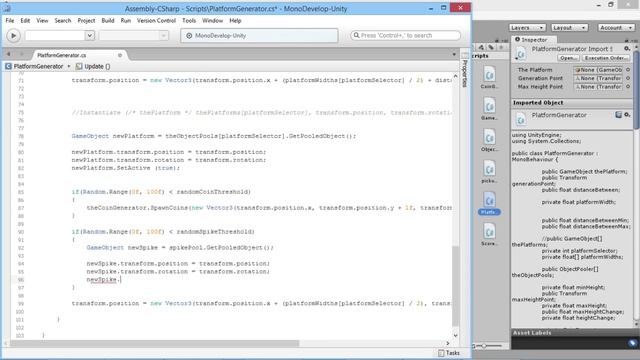This screenshot has width=640, height=360.
Task: Open the Inspector gear settings icon for PlatformGenerator Import
Action: (x=627, y=49)
